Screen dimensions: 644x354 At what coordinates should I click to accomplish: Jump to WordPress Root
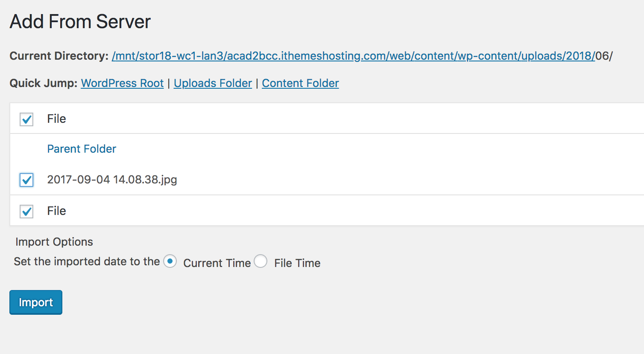point(123,83)
